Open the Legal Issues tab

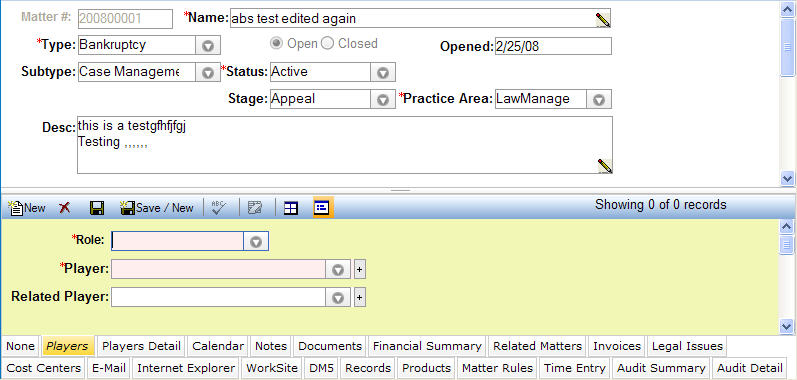pos(687,346)
